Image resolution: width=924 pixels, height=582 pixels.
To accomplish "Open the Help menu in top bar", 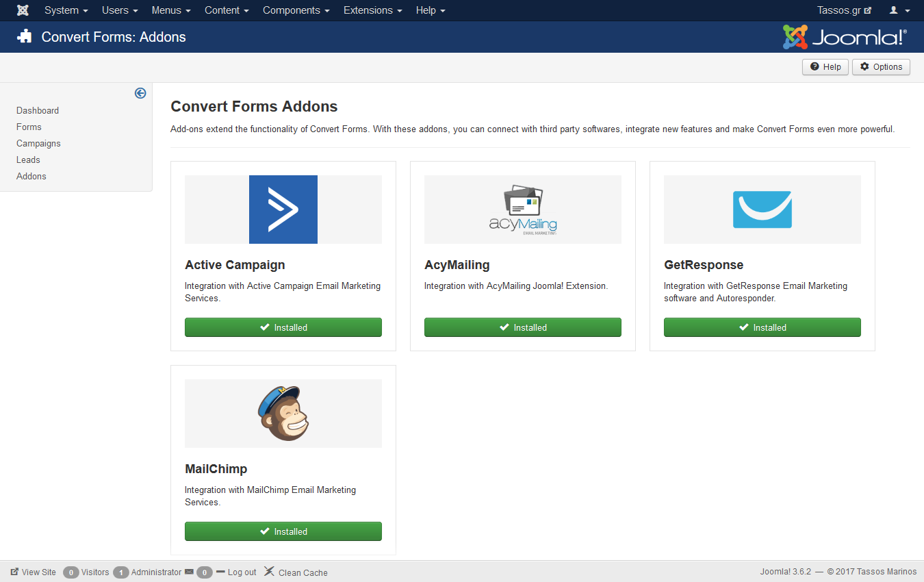I will (x=431, y=10).
